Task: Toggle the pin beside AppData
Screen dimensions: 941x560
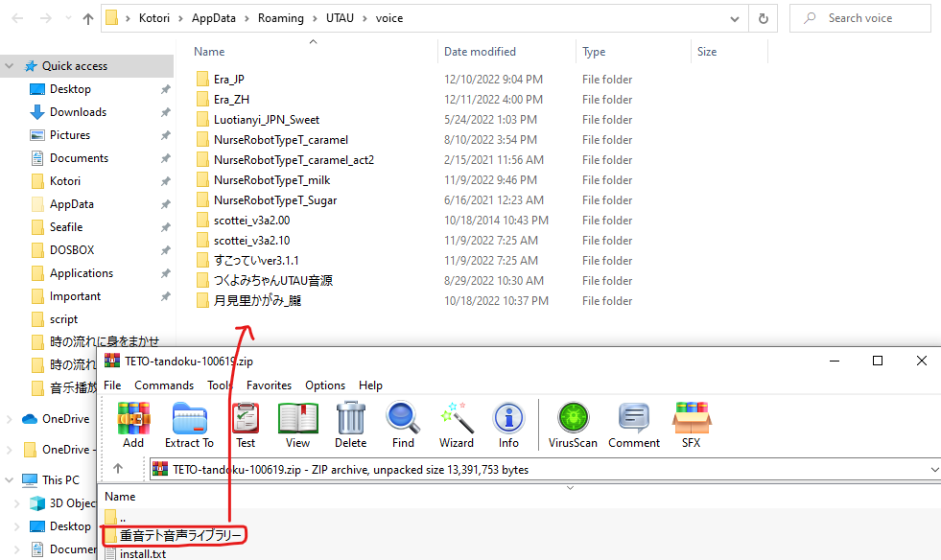Action: 166,204
